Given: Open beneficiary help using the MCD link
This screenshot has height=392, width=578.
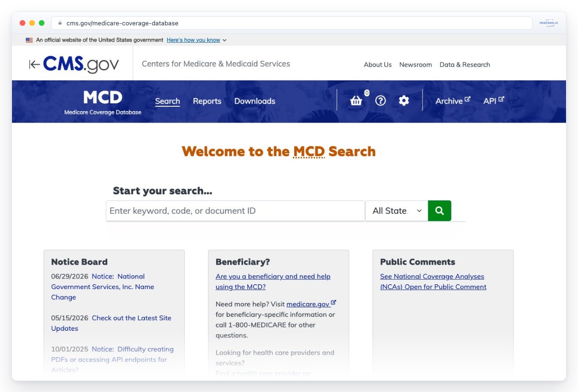Looking at the screenshot, I should [x=273, y=281].
